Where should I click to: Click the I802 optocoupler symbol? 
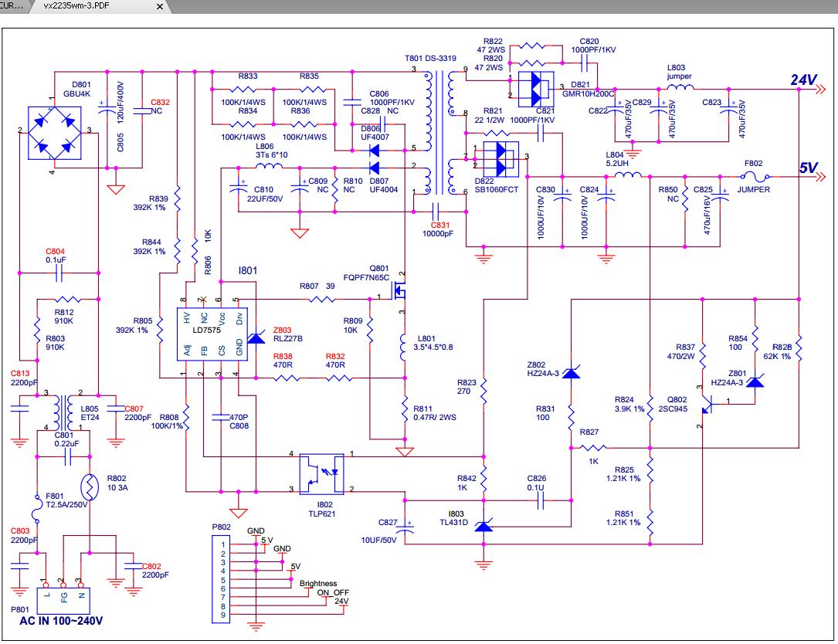(321, 473)
